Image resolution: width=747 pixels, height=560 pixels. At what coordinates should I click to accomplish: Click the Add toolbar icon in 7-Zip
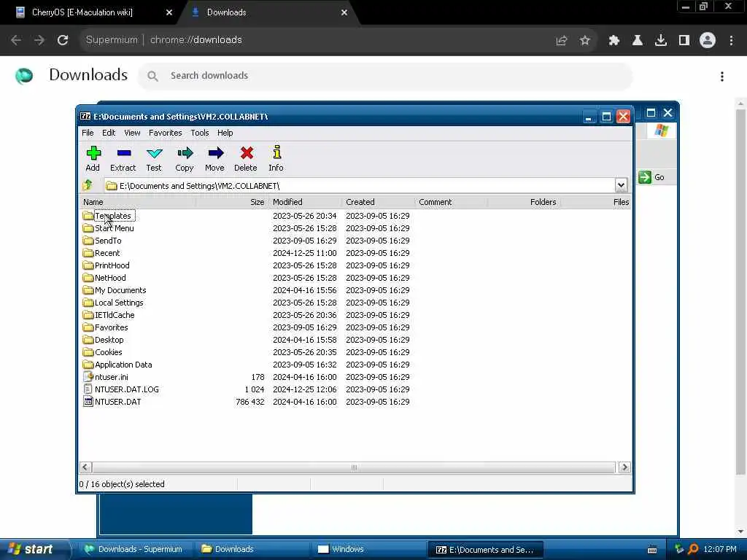[x=93, y=158]
